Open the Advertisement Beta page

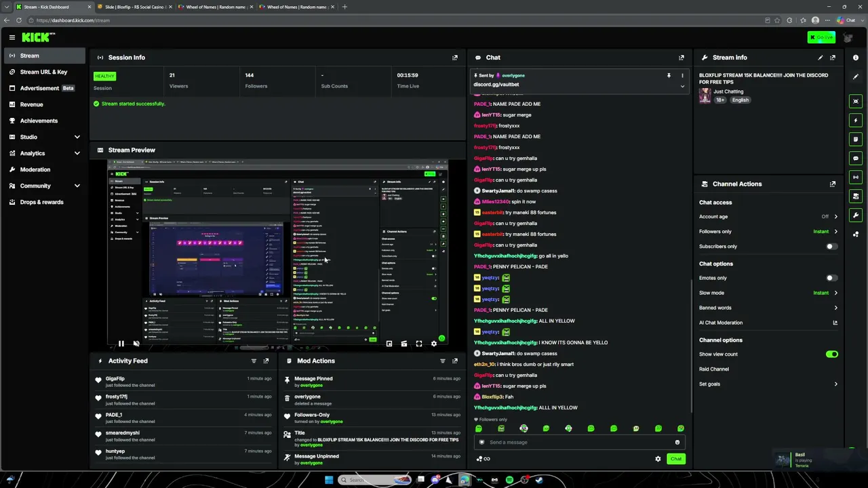pos(45,88)
